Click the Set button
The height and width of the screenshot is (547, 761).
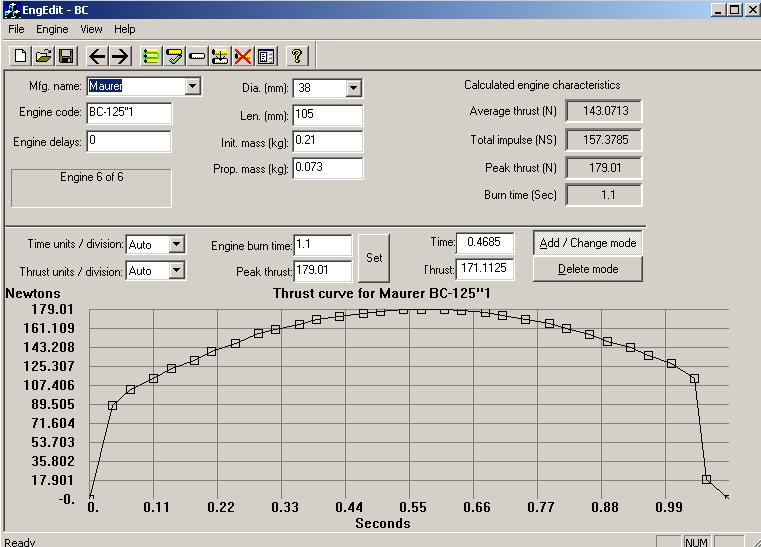pos(374,258)
